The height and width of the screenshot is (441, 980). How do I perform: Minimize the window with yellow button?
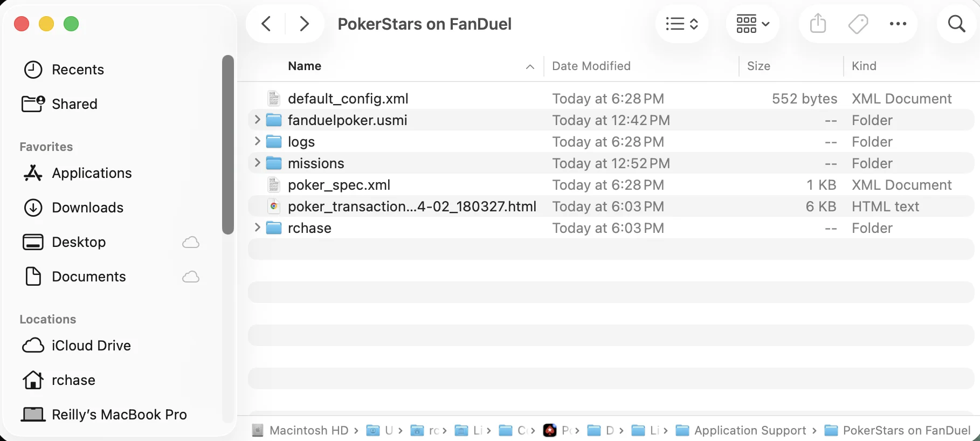[46, 24]
